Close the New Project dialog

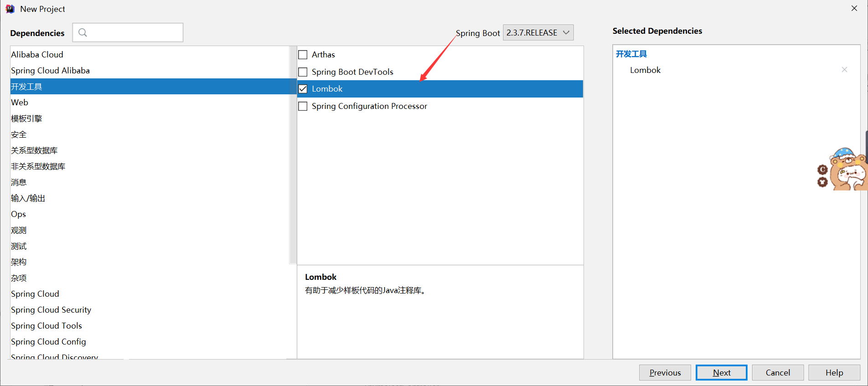coord(854,8)
